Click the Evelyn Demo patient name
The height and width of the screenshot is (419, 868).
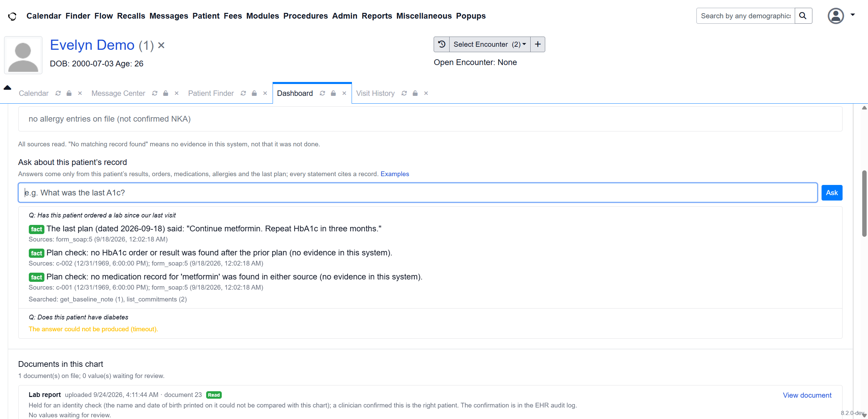coord(92,45)
